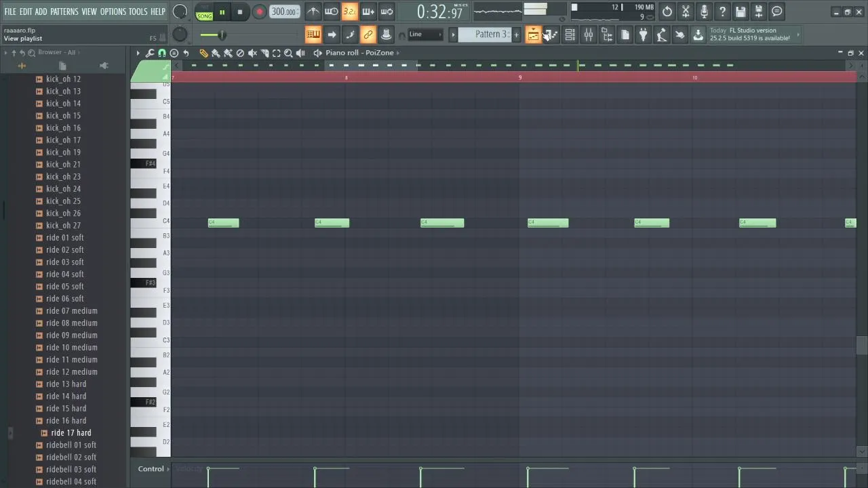Save the project with the floppy icon
The height and width of the screenshot is (488, 868).
point(741,12)
